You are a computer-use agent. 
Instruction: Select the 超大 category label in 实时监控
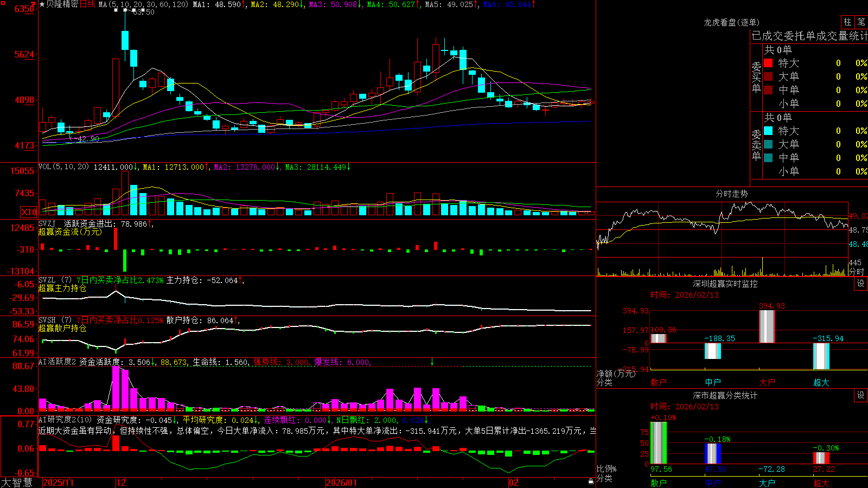pyautogui.click(x=821, y=382)
